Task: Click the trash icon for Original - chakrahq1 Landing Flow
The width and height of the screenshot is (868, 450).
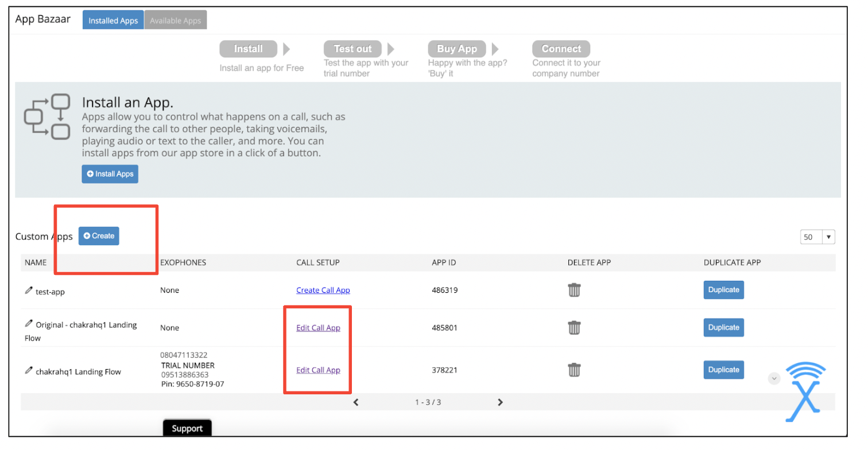Action: [x=574, y=328]
